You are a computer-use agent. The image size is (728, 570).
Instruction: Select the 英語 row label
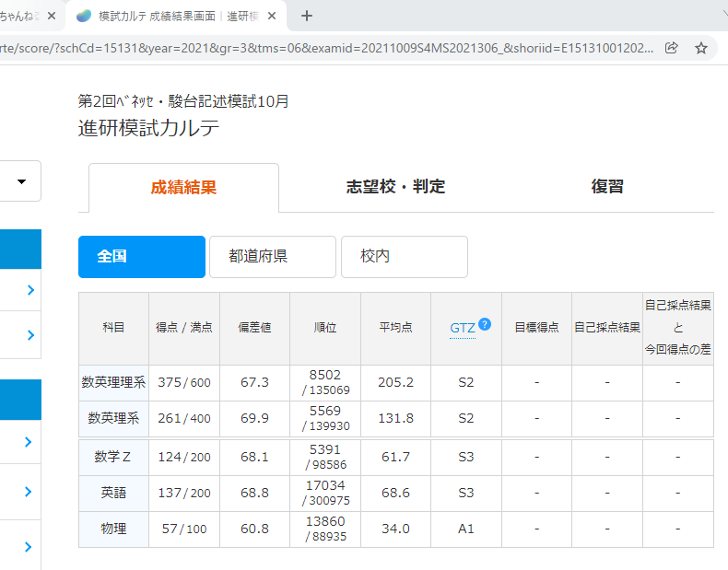(x=113, y=493)
